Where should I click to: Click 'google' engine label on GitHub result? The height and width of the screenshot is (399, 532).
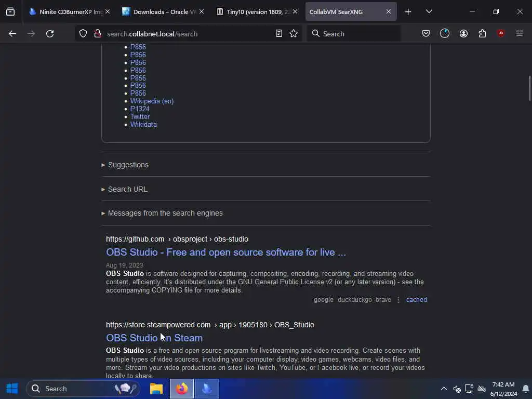click(323, 300)
